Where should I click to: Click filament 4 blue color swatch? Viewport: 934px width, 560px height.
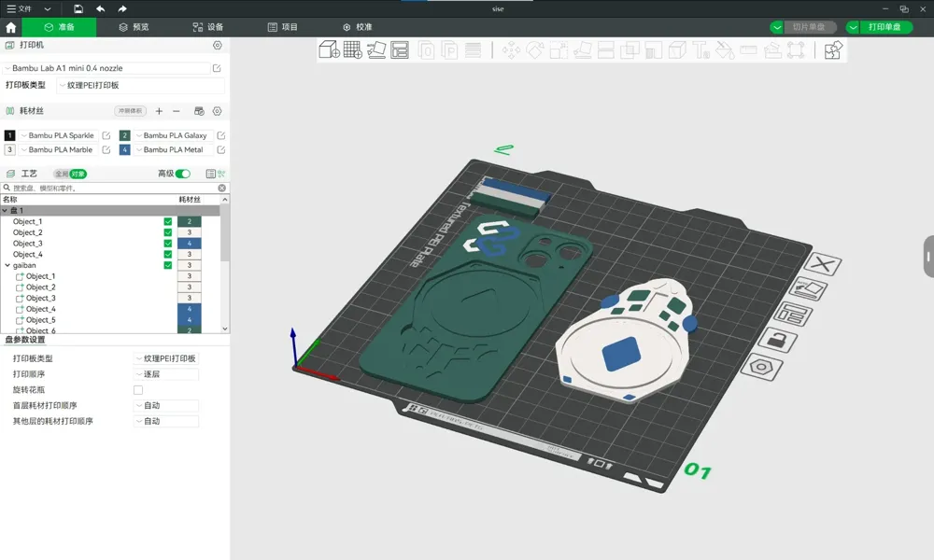pos(124,150)
